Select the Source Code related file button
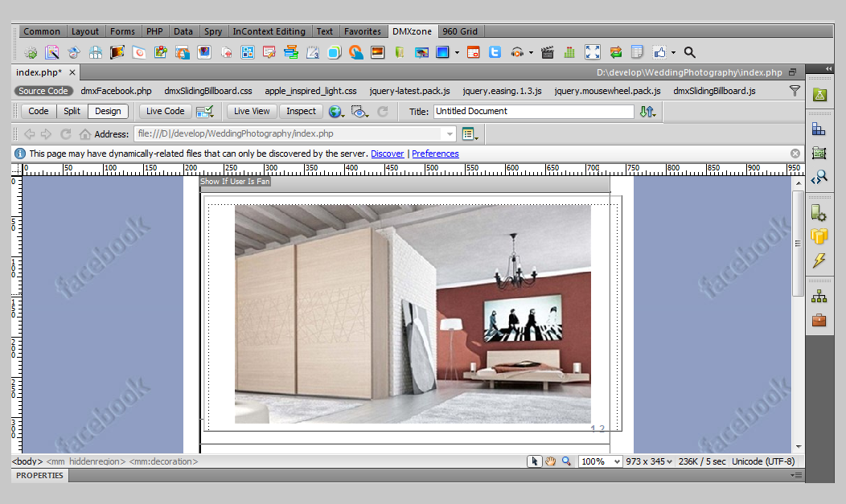The image size is (846, 504). [x=43, y=91]
